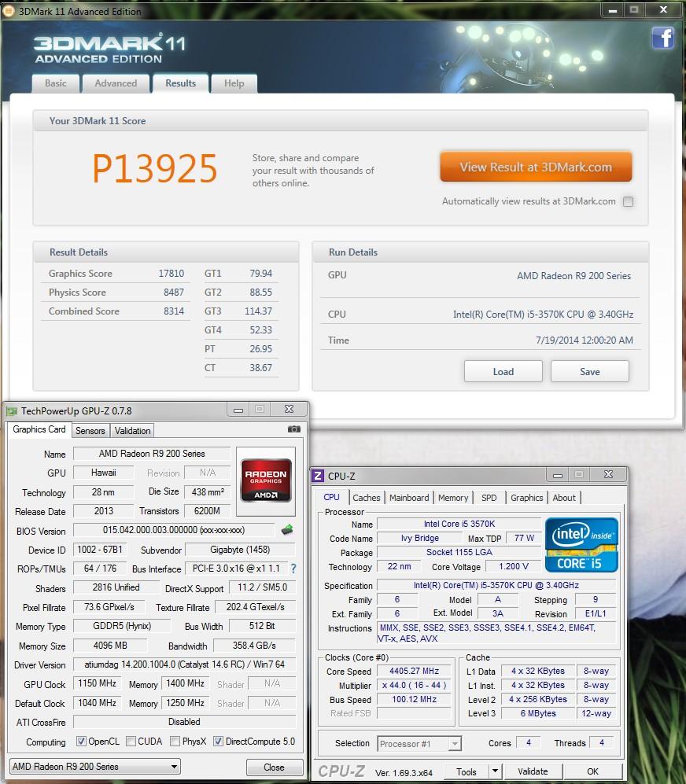
Task: Click the Load button in Run Details
Action: (x=503, y=371)
